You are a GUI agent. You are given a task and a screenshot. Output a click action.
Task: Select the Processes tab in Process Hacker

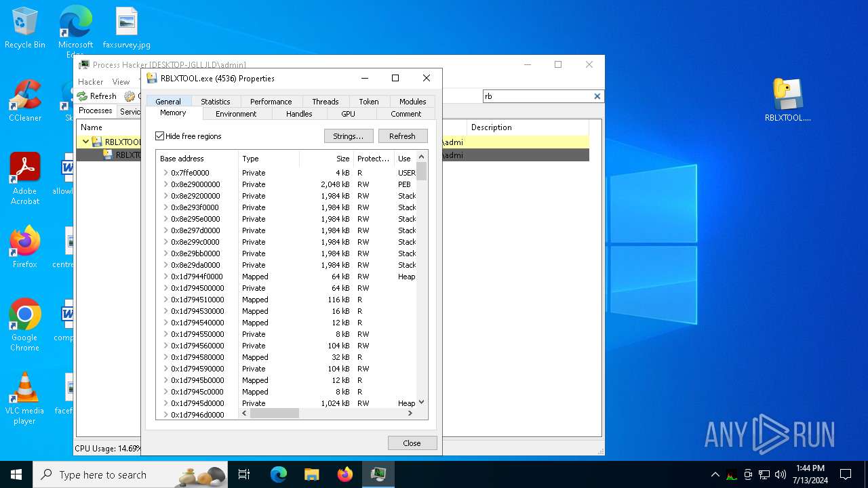click(x=96, y=110)
